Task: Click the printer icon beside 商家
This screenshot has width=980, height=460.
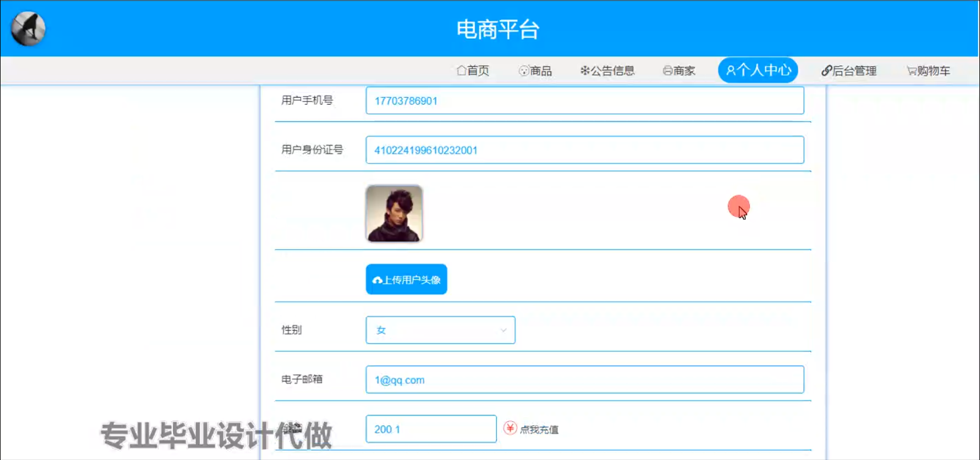Action: 668,70
